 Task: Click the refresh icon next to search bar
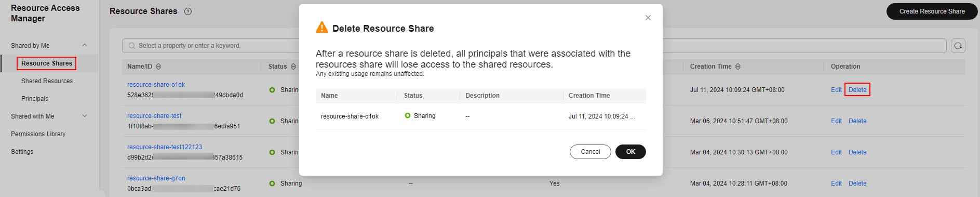coord(958,46)
